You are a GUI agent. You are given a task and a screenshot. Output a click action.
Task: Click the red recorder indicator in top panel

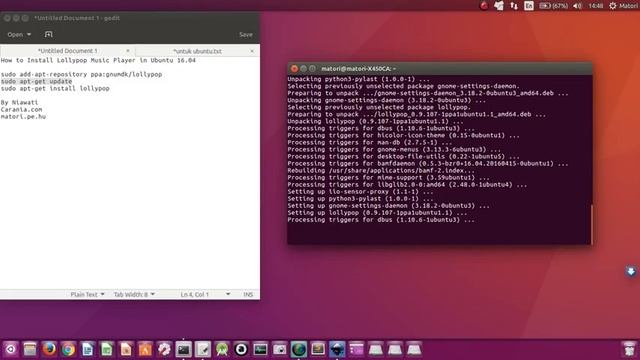point(484,6)
